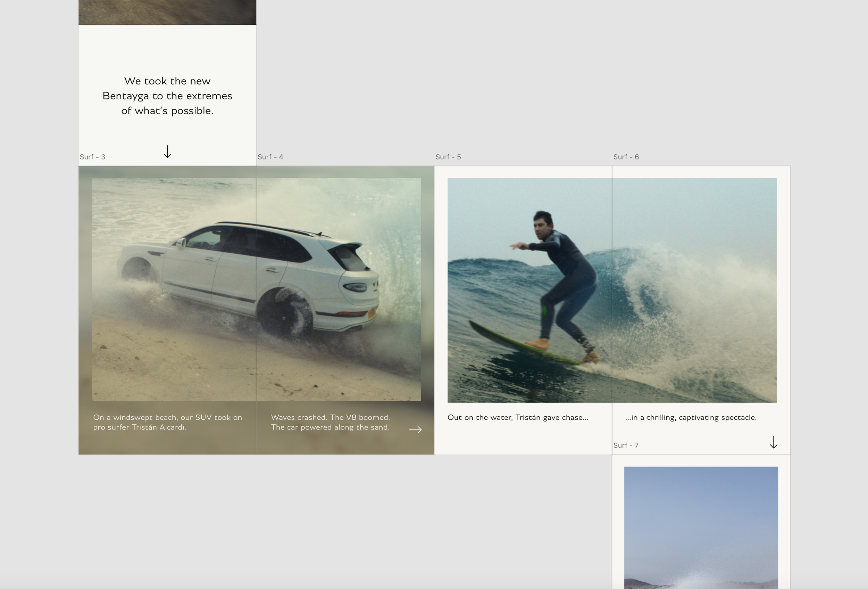
Task: Select the Surf - 7 frame label
Action: [x=626, y=445]
